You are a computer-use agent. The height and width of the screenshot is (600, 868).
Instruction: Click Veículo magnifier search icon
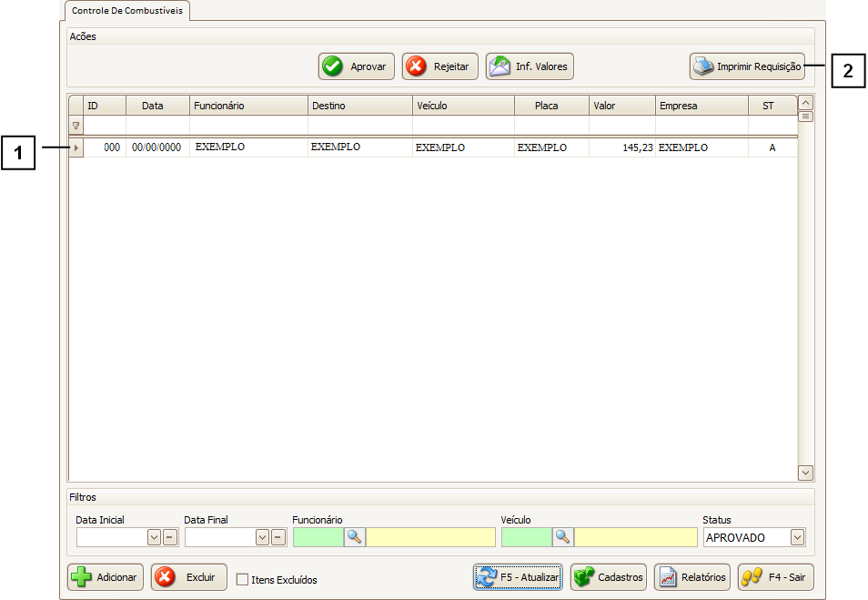[x=563, y=537]
